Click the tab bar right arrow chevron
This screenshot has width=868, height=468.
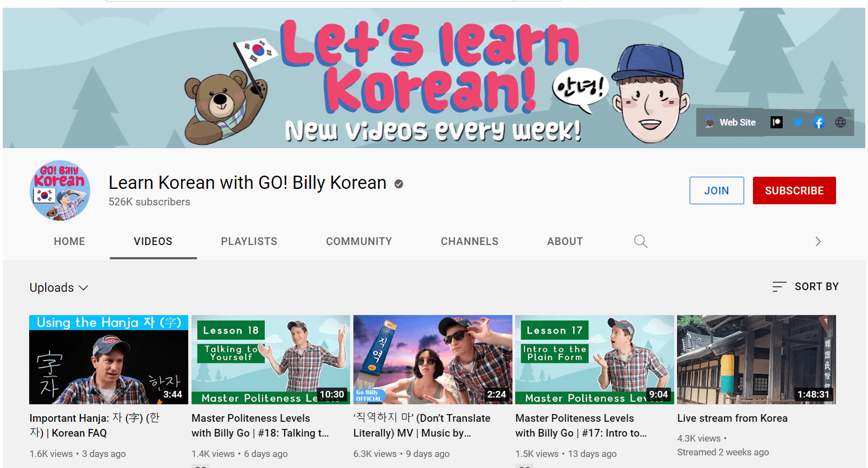[x=818, y=241]
